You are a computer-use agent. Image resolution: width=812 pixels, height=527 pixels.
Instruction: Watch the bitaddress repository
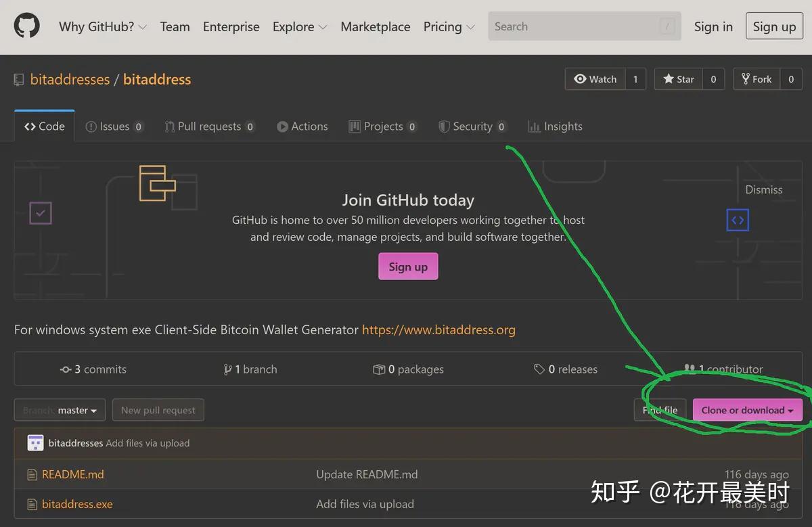pyautogui.click(x=595, y=79)
